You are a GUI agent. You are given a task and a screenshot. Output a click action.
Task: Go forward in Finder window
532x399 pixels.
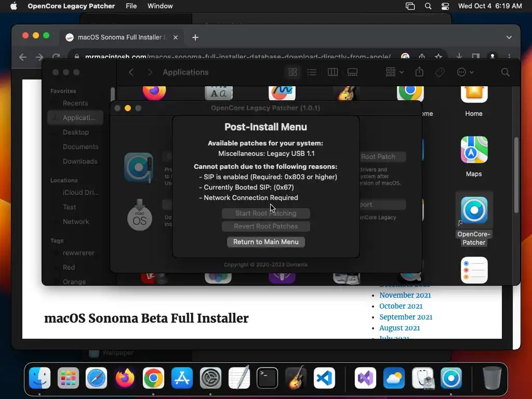click(150, 72)
